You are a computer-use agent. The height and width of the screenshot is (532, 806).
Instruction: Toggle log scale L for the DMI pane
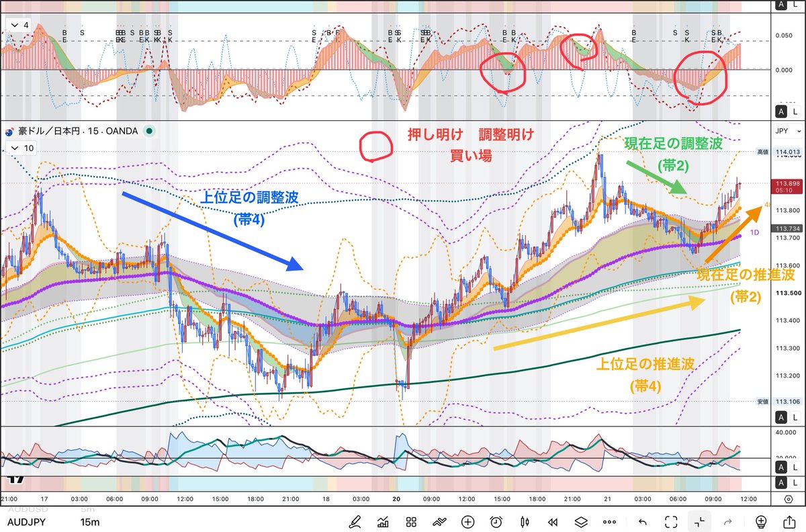click(x=795, y=468)
